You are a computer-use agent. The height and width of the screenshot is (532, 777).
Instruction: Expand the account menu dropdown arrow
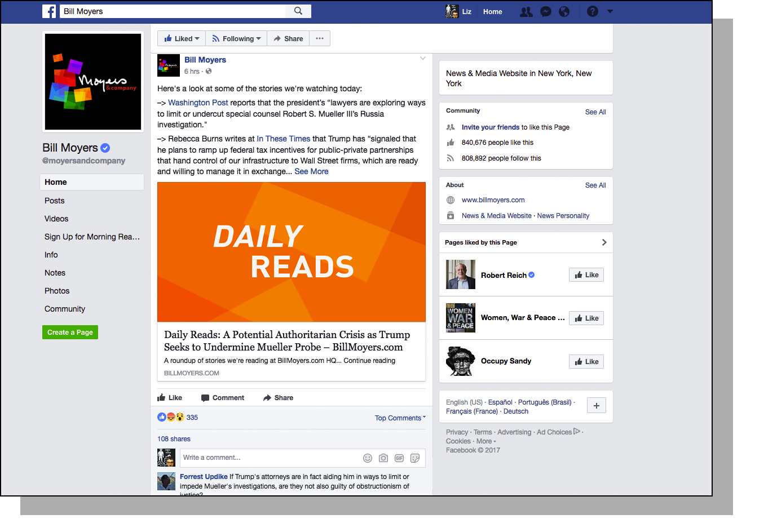[610, 11]
